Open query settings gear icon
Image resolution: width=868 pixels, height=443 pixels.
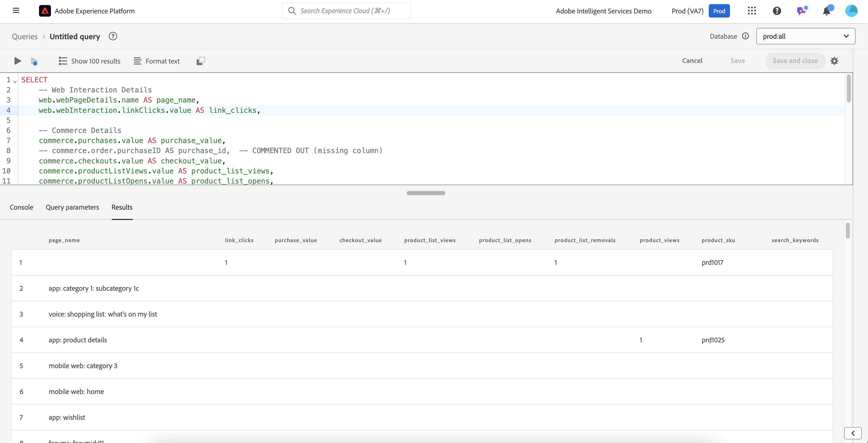834,61
